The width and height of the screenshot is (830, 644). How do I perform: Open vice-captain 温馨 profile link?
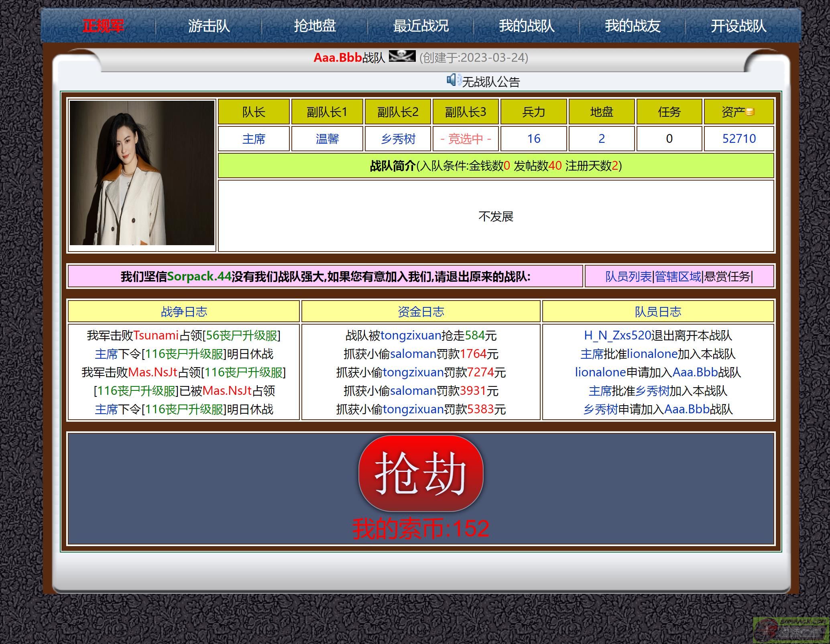coord(327,139)
